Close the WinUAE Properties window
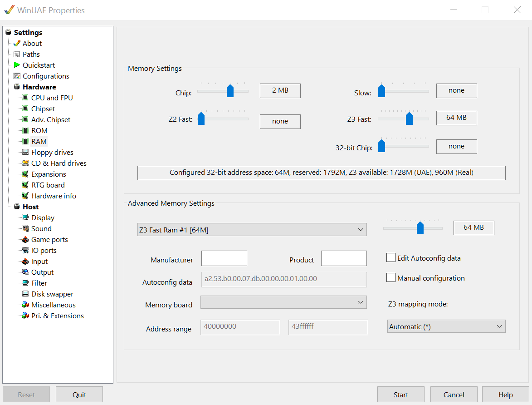This screenshot has height=405, width=532. (517, 10)
